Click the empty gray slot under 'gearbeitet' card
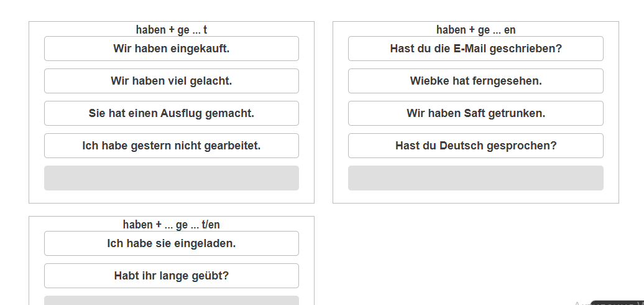Viewport: 644px width, 305px height. (172, 178)
